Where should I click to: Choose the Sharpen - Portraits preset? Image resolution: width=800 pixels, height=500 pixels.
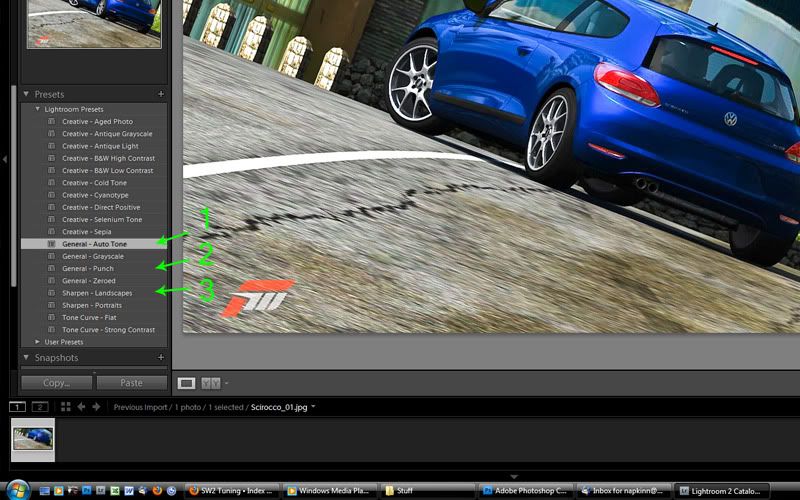tap(94, 305)
